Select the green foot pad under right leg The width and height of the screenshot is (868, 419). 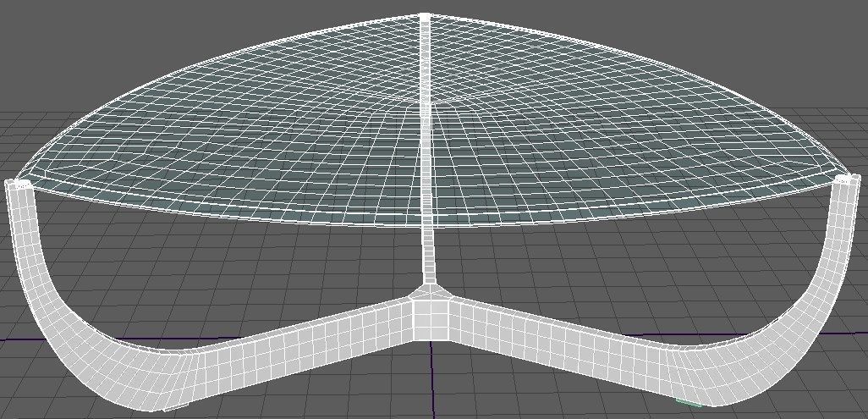coord(689,402)
